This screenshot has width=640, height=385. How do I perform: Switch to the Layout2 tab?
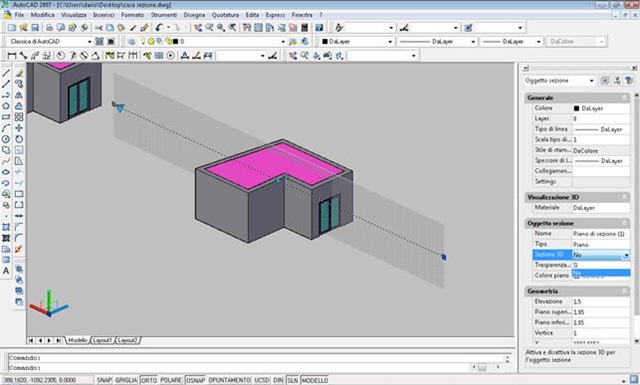coord(128,340)
